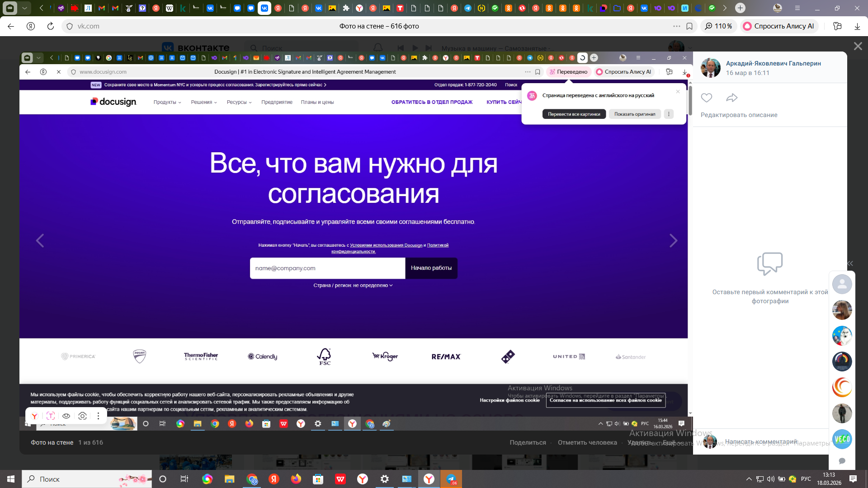
Task: Click the 110% zoom indicator in address bar
Action: tap(719, 26)
